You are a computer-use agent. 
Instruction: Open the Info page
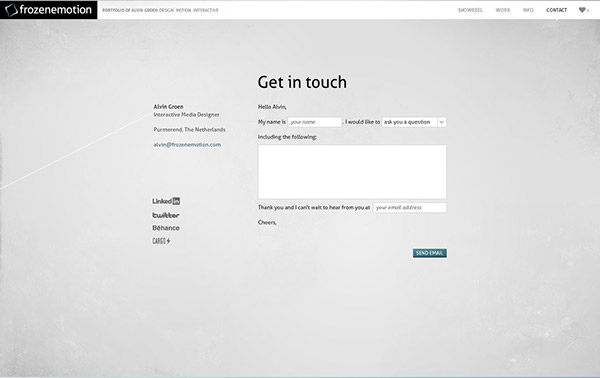pyautogui.click(x=528, y=10)
